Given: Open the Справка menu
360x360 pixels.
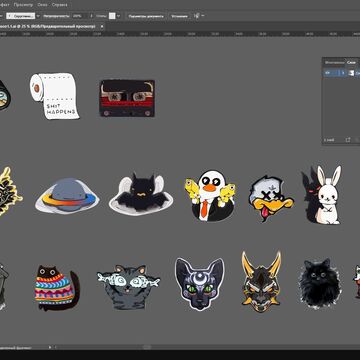Looking at the screenshot, I should [60, 5].
